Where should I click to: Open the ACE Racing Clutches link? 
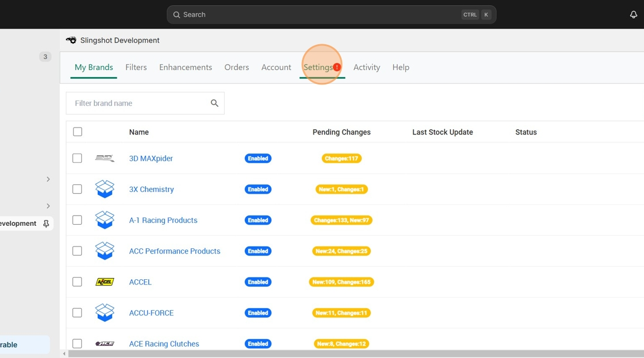pos(164,344)
